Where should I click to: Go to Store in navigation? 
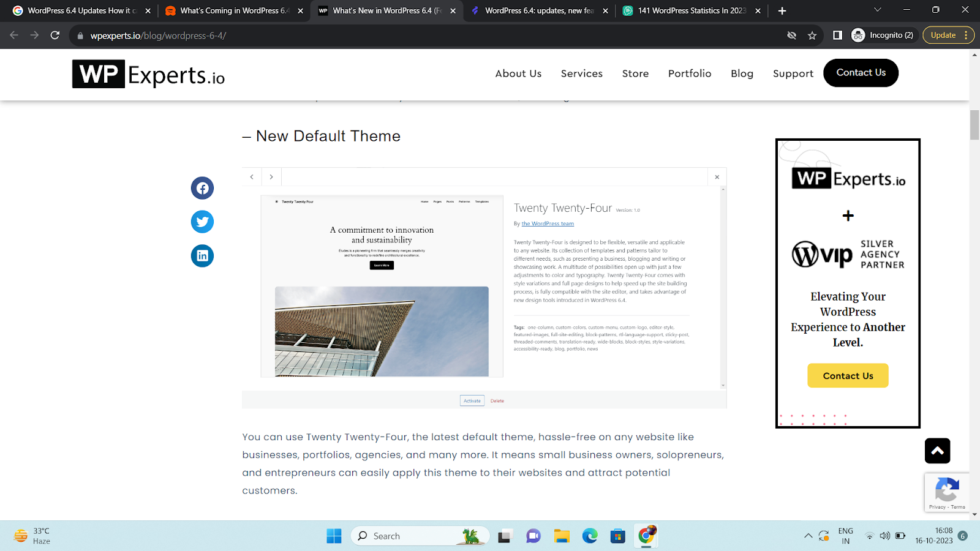point(635,73)
